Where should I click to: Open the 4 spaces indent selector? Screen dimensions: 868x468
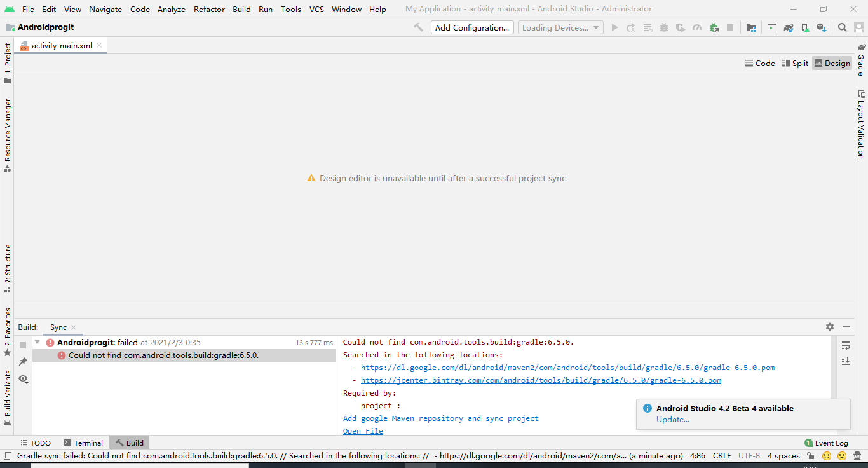(x=783, y=456)
